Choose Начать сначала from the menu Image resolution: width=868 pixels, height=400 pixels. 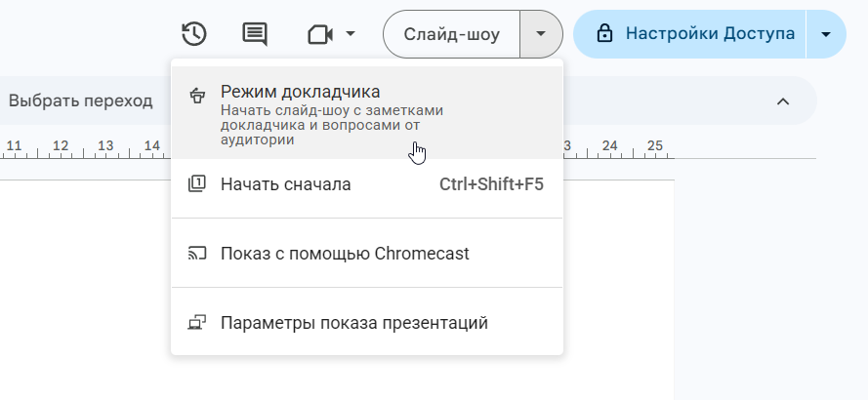286,183
